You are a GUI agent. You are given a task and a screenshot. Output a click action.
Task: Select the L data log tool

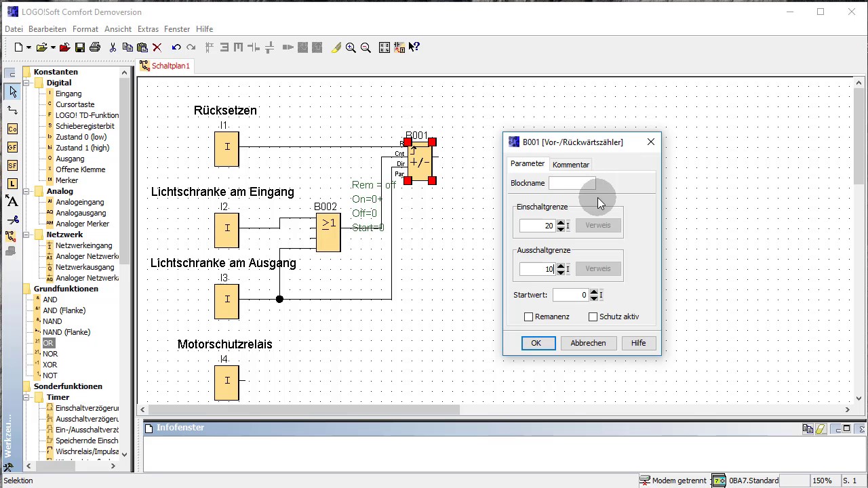click(12, 184)
